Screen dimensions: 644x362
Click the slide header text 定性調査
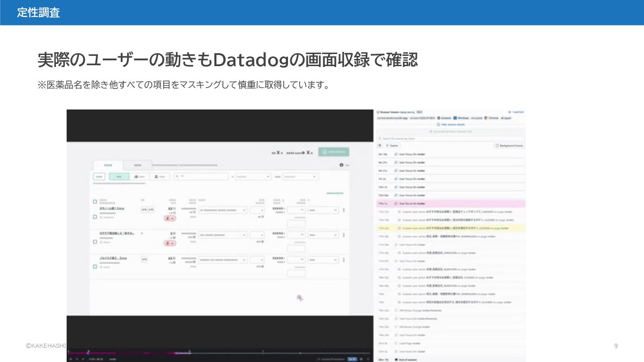click(38, 13)
